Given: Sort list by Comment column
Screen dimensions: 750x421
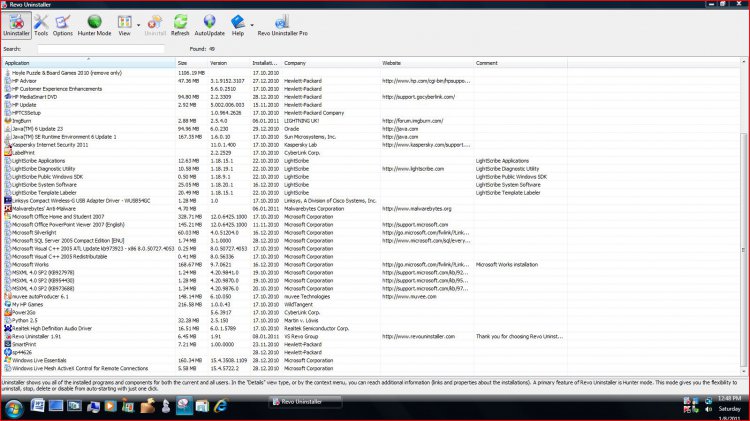Looking at the screenshot, I should (520, 63).
